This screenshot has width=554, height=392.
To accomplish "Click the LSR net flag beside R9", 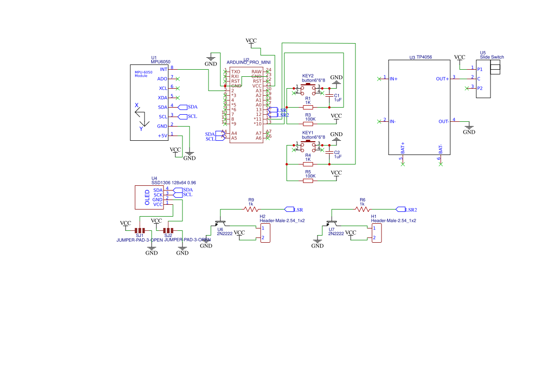I will [x=290, y=209].
